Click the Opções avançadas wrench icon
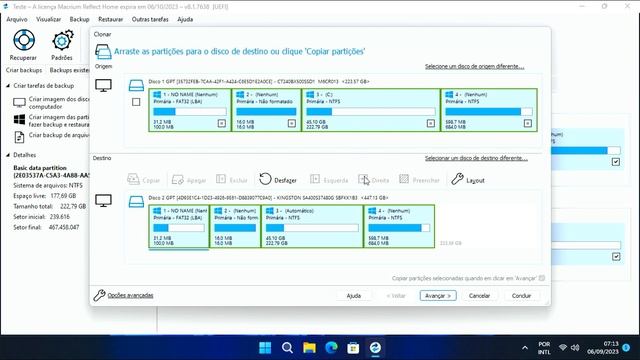The width and height of the screenshot is (640, 360). [x=99, y=295]
